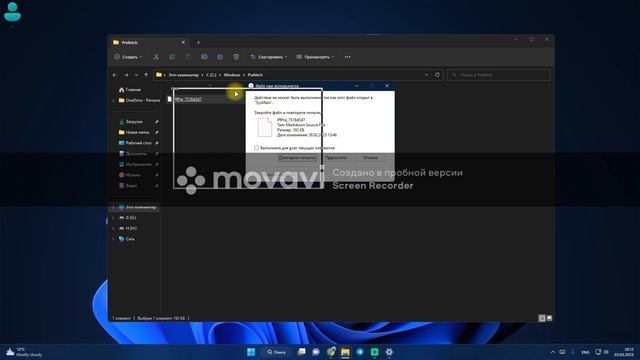The width and height of the screenshot is (640, 360).
Task: Close the 'Файл уже используется' dialog
Action: [x=387, y=86]
